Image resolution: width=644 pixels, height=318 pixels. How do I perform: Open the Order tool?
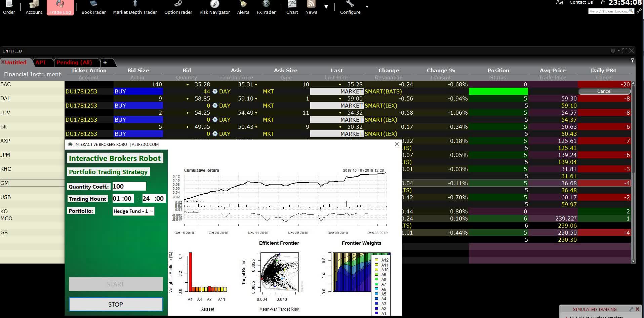[9, 7]
